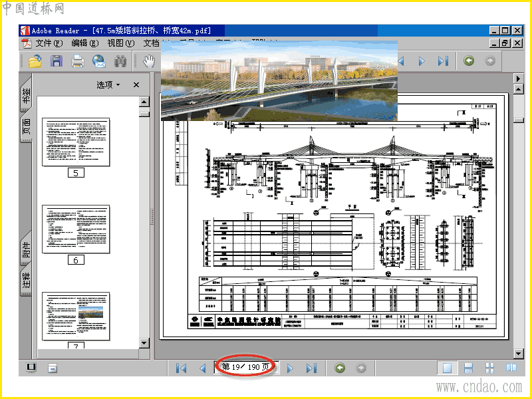Select page 6 thumbnail

pos(76,229)
